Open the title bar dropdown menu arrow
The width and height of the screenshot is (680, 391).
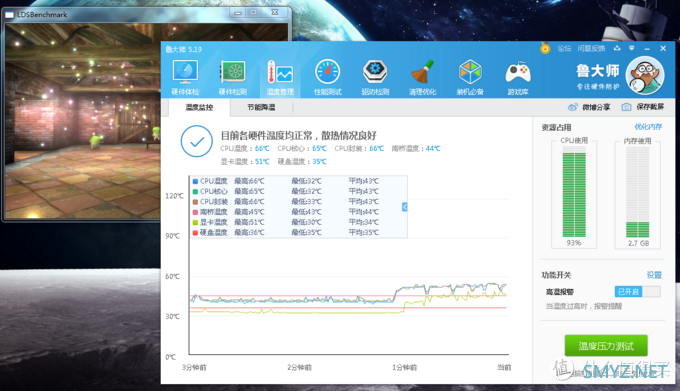(x=631, y=48)
